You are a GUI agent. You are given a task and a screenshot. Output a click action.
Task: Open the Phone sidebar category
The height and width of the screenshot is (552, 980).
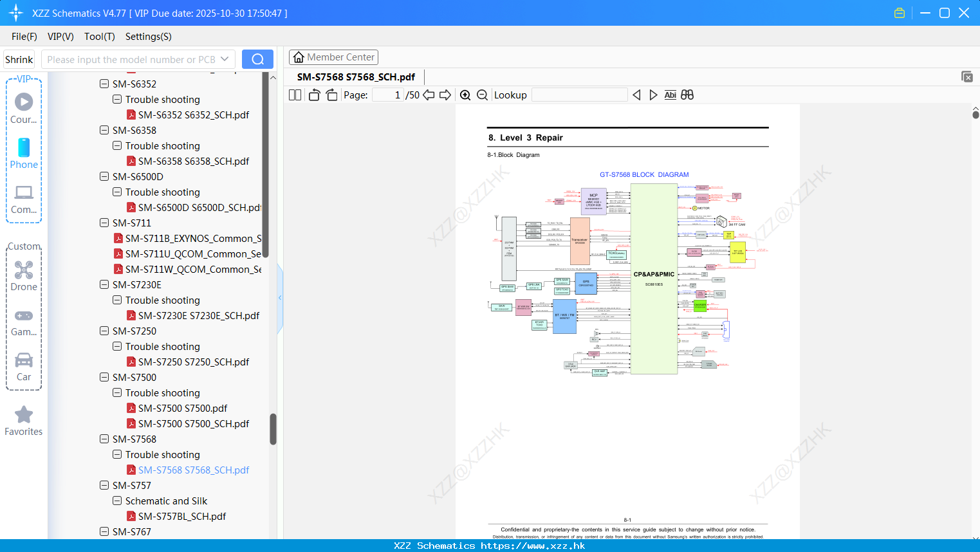[x=24, y=154]
